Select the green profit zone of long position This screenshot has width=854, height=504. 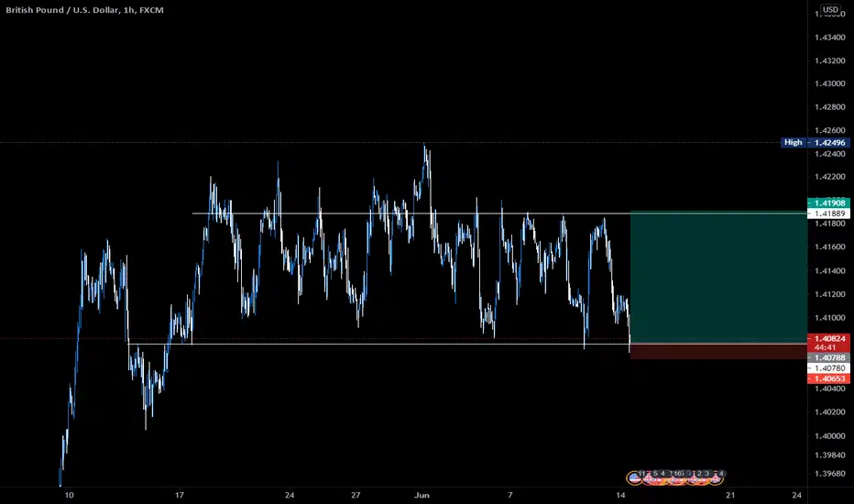(718, 277)
